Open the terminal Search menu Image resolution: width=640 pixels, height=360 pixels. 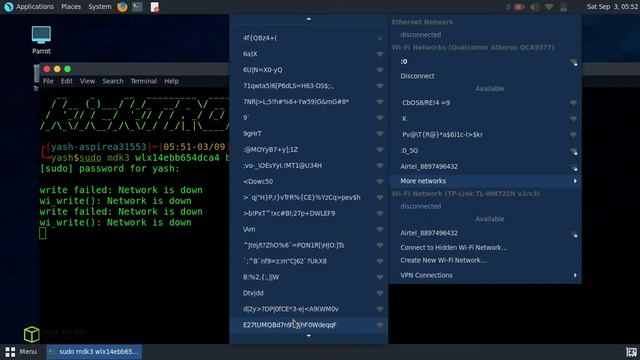(113, 81)
